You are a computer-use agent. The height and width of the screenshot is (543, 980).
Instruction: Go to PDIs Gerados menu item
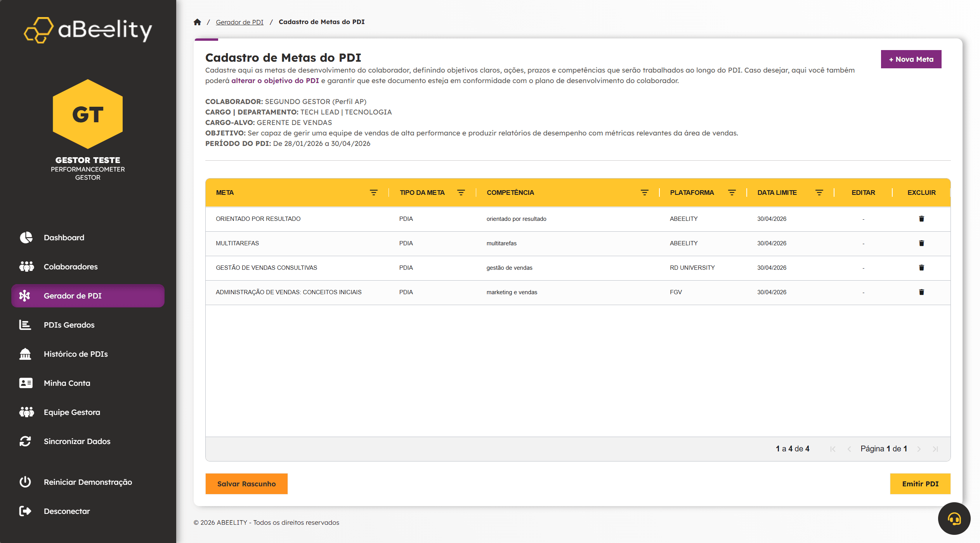69,325
